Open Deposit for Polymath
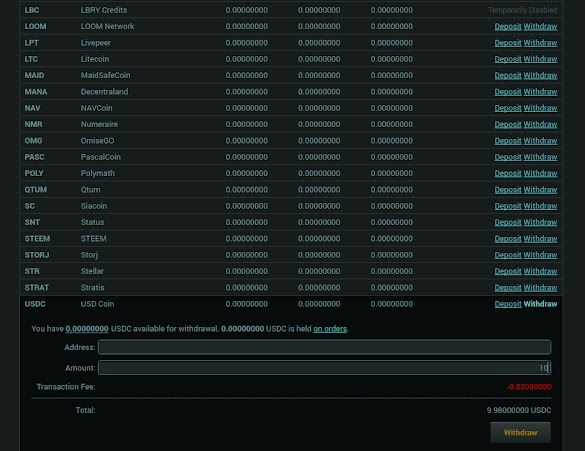This screenshot has width=585, height=451. coord(508,173)
